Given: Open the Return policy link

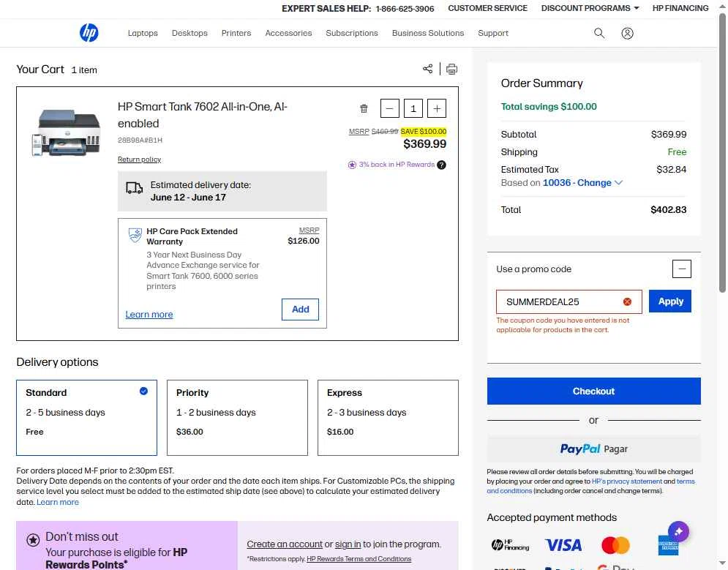Looking at the screenshot, I should pyautogui.click(x=139, y=160).
